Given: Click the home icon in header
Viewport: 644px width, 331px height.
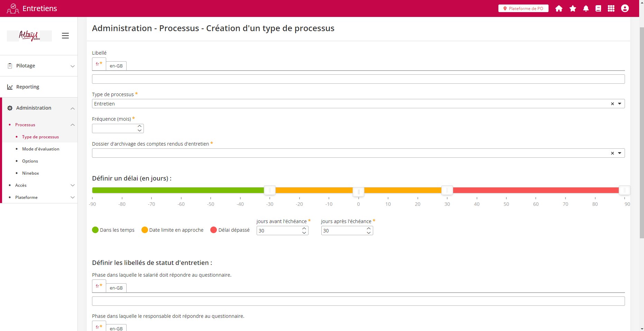Looking at the screenshot, I should (x=559, y=9).
